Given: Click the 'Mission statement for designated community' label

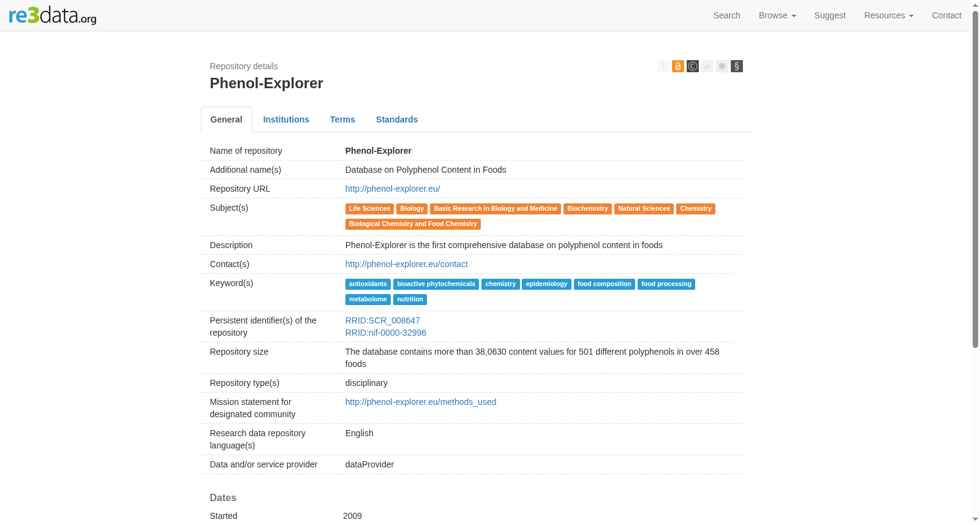Looking at the screenshot, I should tap(252, 408).
